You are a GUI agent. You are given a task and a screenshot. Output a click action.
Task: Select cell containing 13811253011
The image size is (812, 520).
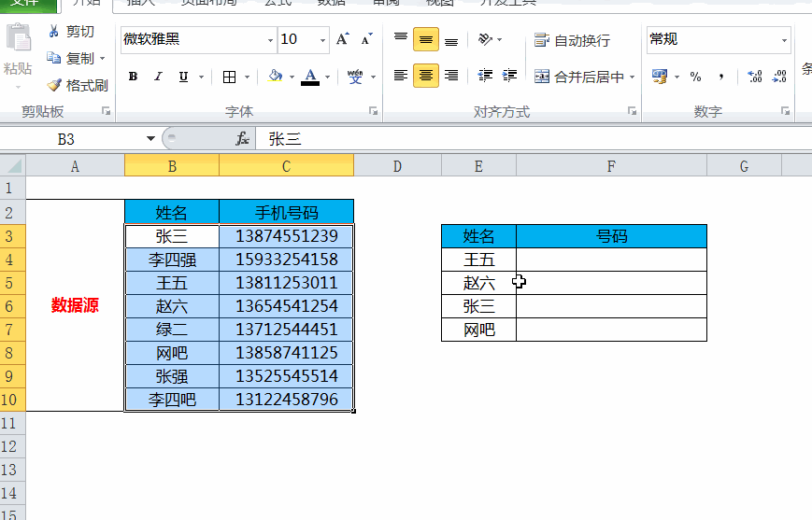[286, 283]
